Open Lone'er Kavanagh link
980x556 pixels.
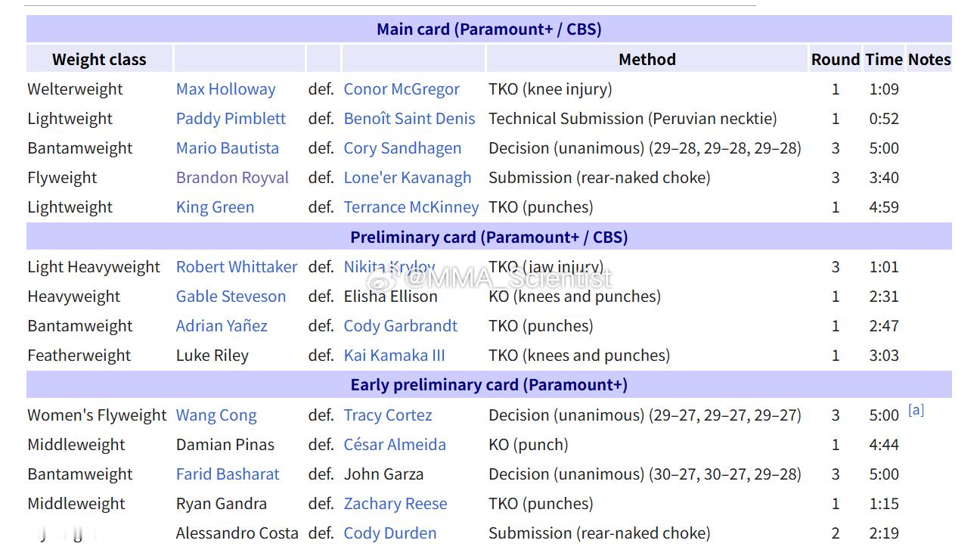click(407, 178)
